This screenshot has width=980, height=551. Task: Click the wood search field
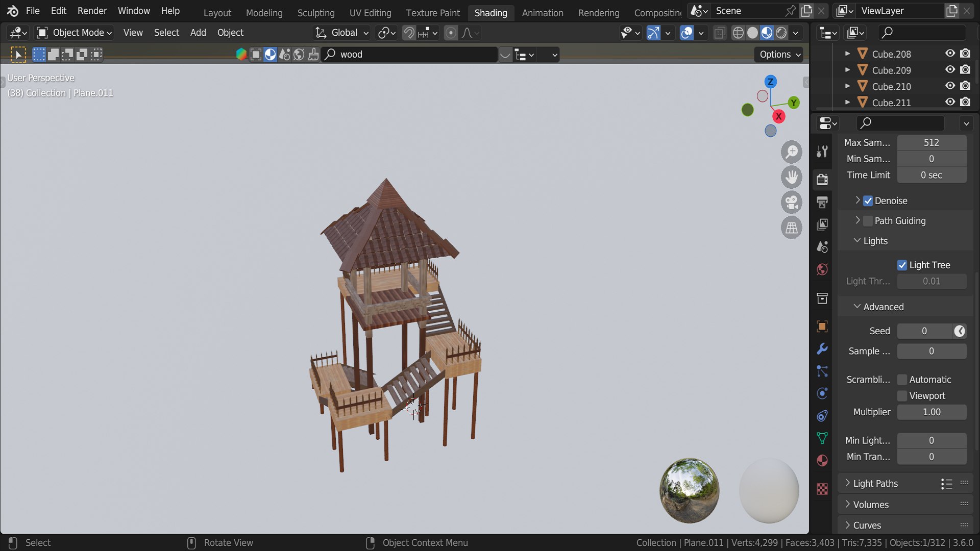409,55
